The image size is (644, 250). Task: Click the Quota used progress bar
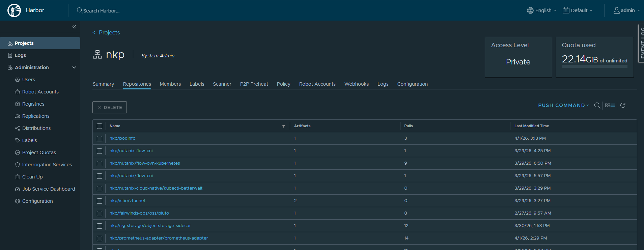point(595,66)
